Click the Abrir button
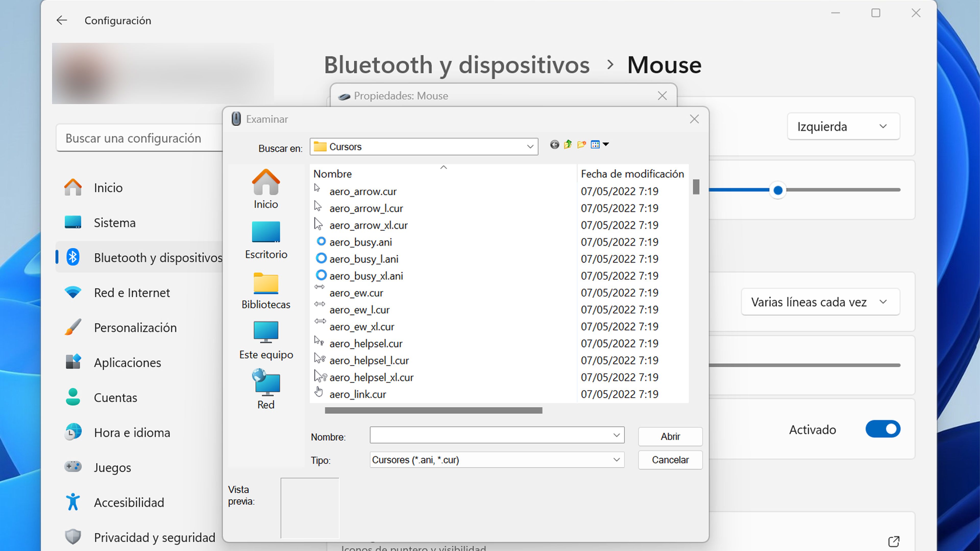The image size is (980, 551). click(x=670, y=436)
